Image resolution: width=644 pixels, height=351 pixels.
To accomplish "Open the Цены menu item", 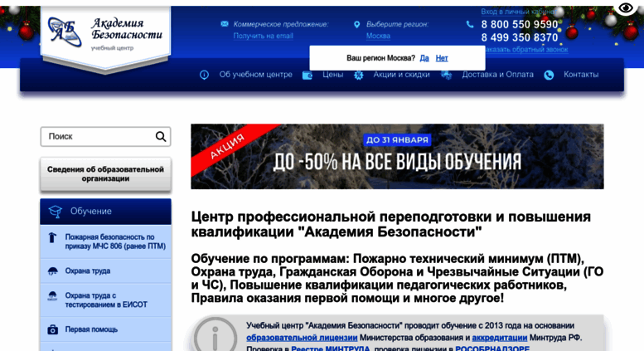I will (x=332, y=75).
